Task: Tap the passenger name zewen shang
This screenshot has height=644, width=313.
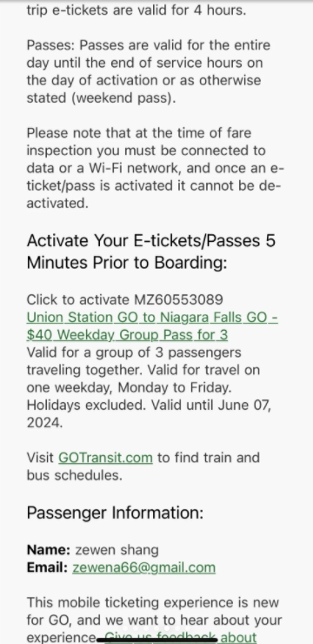Action: pos(117,549)
